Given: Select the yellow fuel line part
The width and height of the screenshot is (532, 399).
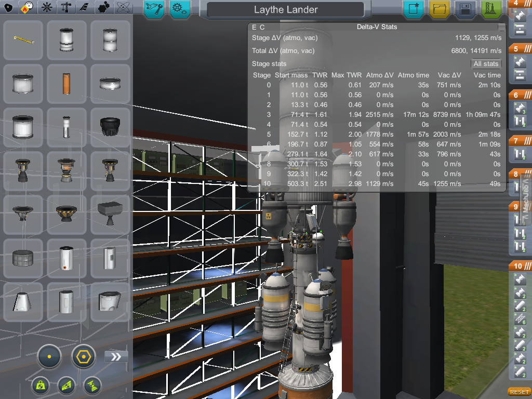Looking at the screenshot, I should (x=23, y=40).
